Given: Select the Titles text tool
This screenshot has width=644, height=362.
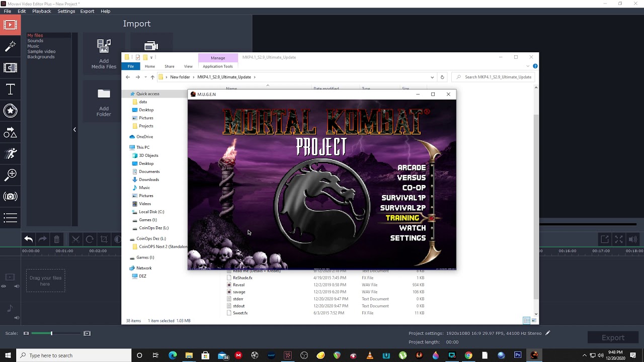Looking at the screenshot, I should tap(11, 89).
